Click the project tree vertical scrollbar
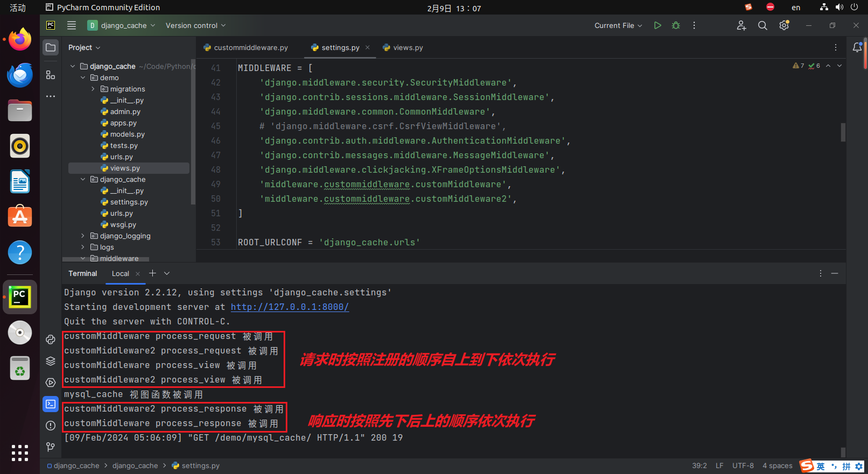The height and width of the screenshot is (474, 868). (x=193, y=132)
